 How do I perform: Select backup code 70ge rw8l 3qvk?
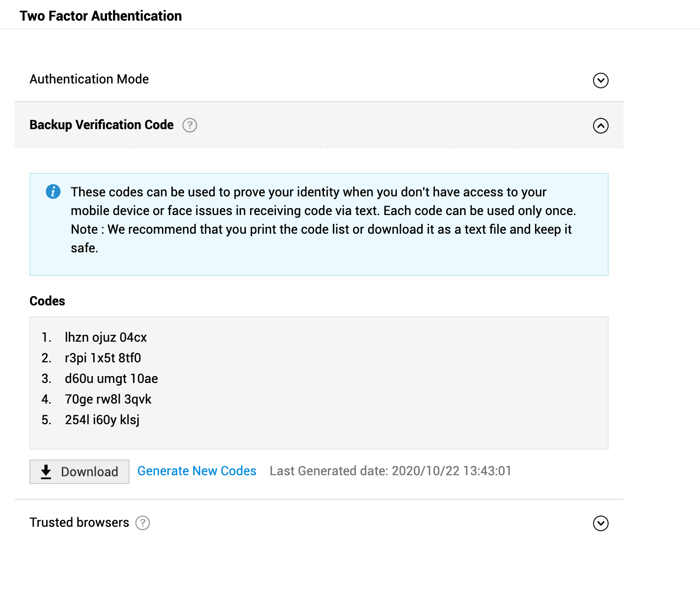point(108,399)
